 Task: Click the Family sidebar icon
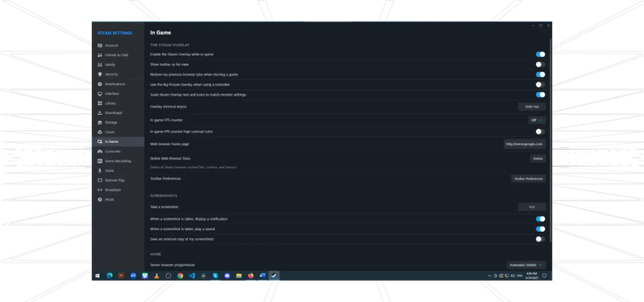click(100, 65)
